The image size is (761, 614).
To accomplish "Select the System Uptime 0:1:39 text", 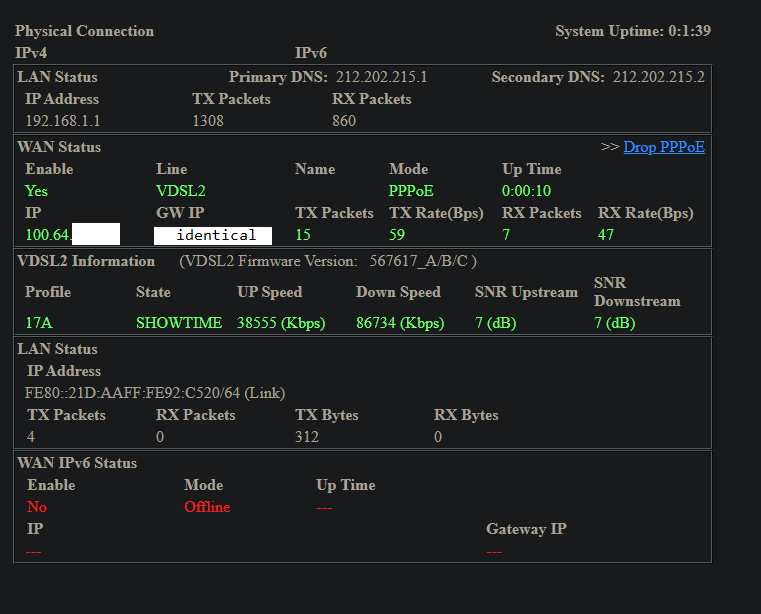I will (633, 31).
